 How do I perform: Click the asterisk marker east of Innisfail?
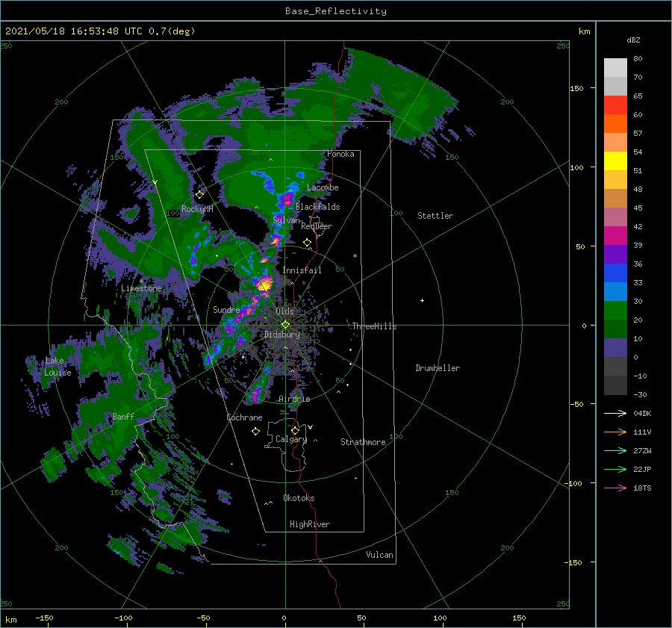coord(355,256)
